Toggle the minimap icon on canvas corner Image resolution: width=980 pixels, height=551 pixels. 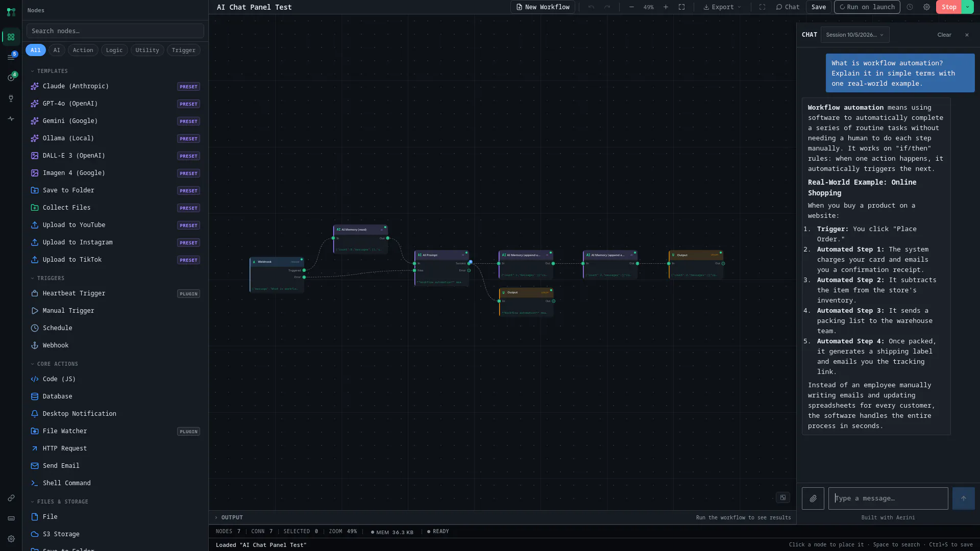[782, 497]
